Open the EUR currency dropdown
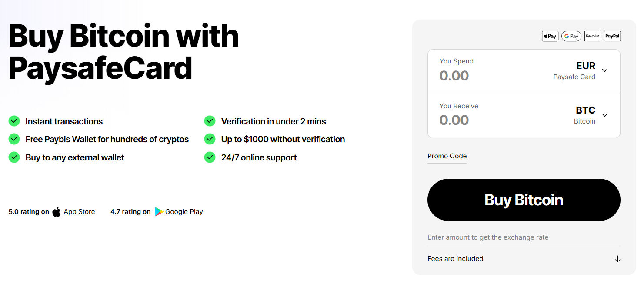This screenshot has width=644, height=284. pyautogui.click(x=604, y=70)
